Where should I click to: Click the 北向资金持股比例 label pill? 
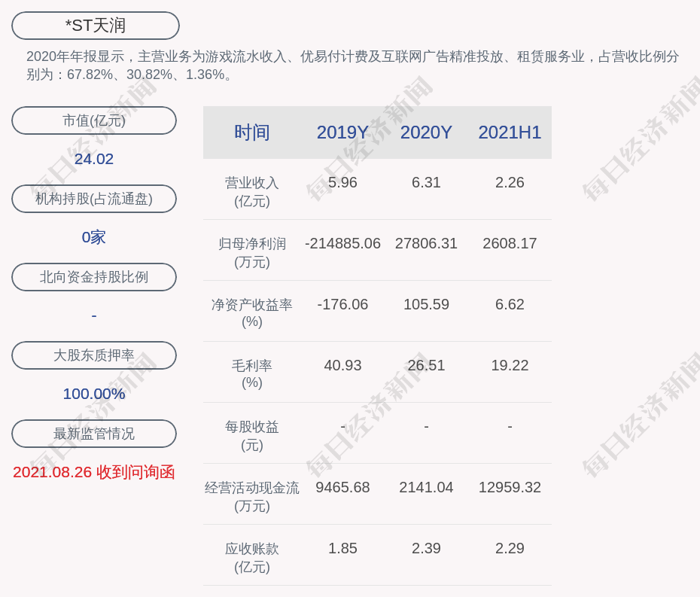point(94,277)
